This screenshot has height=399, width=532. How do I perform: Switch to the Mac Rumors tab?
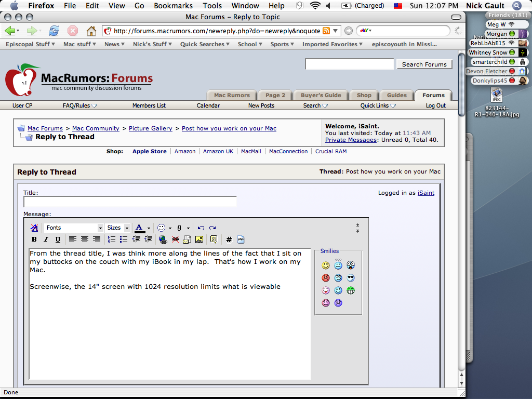pos(232,96)
